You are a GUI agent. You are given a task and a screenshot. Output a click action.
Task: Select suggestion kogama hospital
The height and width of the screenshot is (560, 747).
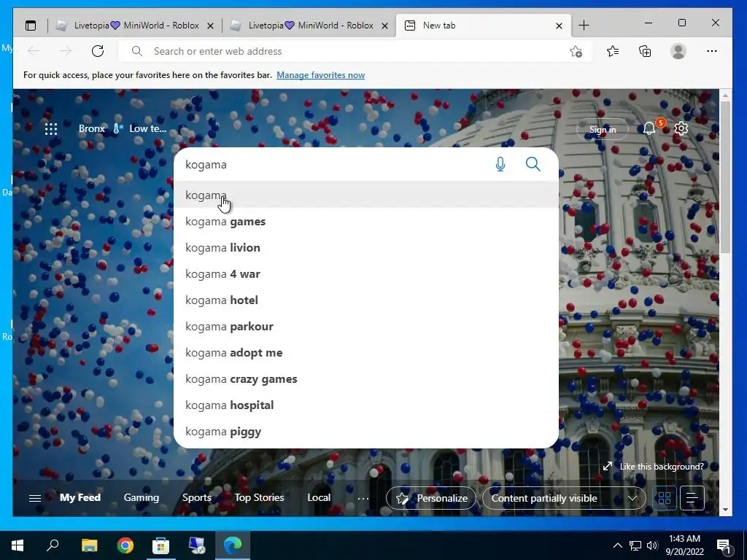point(366,405)
